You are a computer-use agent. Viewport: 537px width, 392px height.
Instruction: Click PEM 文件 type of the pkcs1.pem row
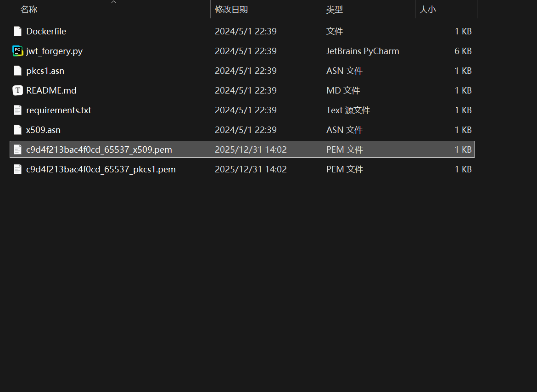(x=345, y=169)
